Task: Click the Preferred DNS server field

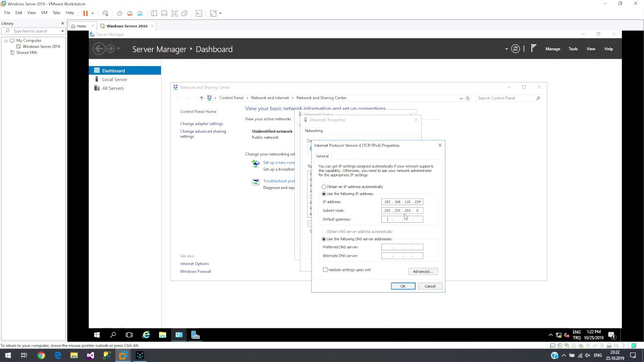Action: click(x=402, y=247)
